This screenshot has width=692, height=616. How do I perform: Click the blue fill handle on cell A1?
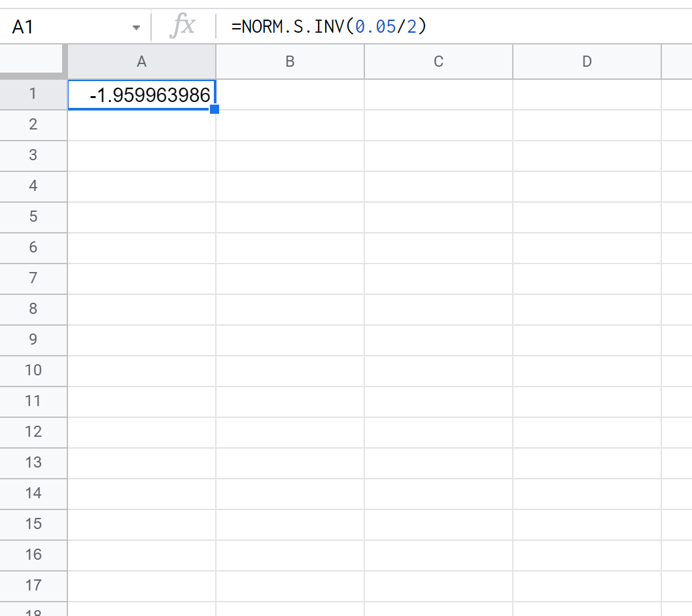point(215,109)
